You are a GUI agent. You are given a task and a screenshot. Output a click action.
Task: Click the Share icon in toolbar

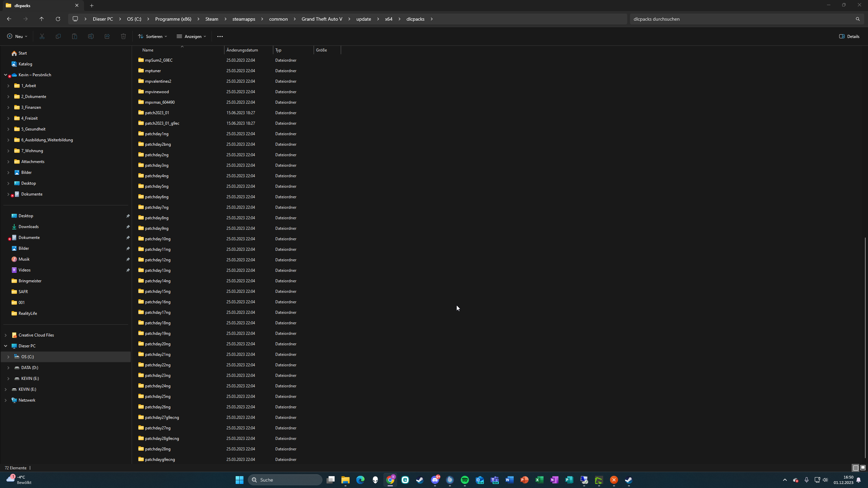pos(107,36)
